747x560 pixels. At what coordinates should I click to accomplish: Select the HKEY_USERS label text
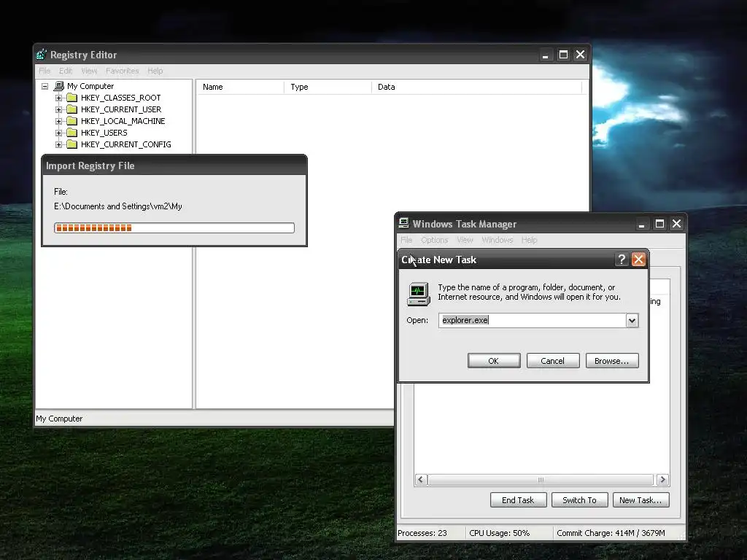pos(104,133)
